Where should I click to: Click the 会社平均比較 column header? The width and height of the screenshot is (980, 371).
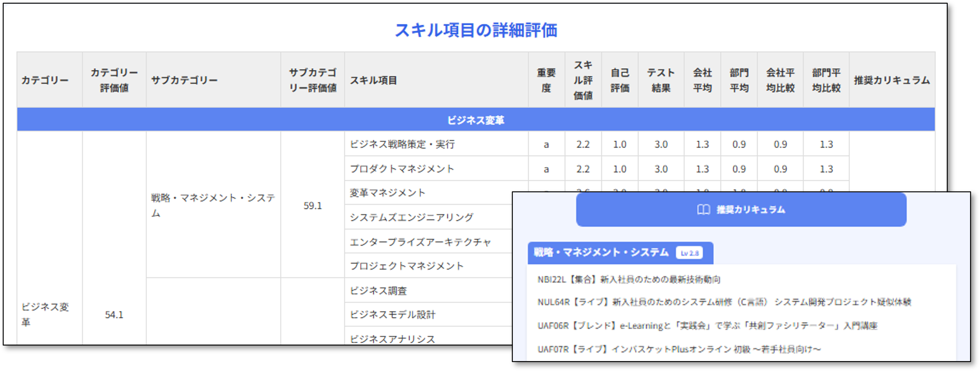point(780,80)
